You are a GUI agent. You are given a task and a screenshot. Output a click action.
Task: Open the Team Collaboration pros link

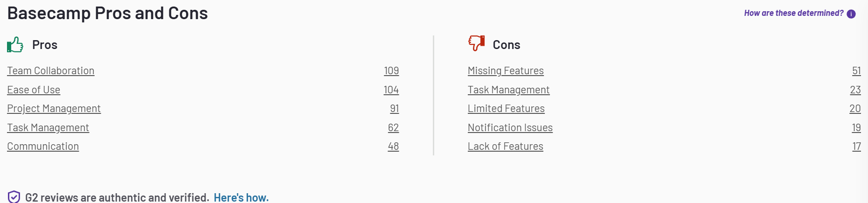(51, 71)
